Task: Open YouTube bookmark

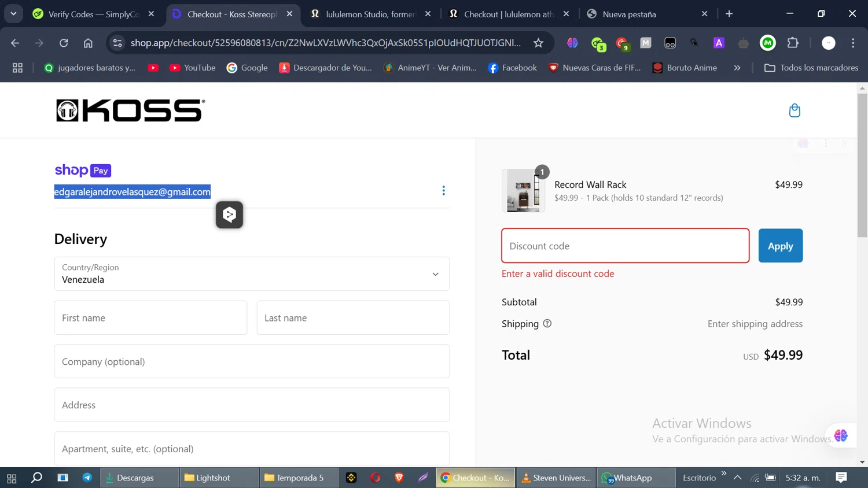Action: click(x=193, y=68)
